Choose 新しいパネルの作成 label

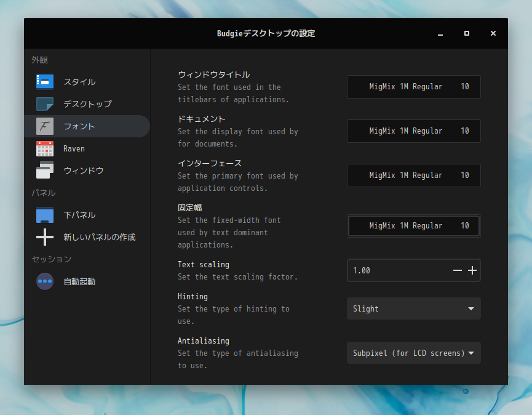tap(100, 237)
